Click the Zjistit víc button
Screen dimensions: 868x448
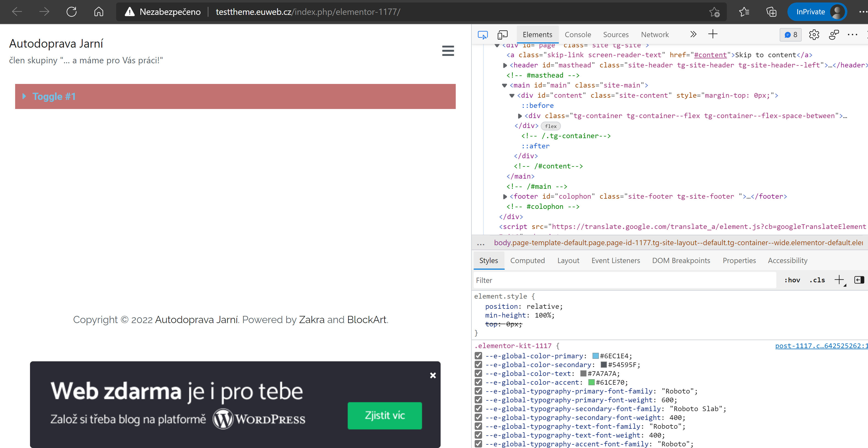pyautogui.click(x=384, y=415)
